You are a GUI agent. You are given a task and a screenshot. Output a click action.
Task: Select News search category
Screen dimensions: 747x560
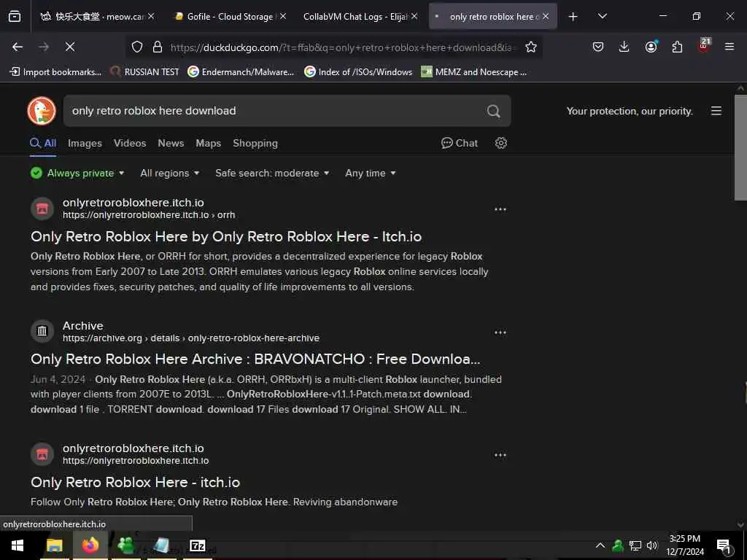[171, 143]
